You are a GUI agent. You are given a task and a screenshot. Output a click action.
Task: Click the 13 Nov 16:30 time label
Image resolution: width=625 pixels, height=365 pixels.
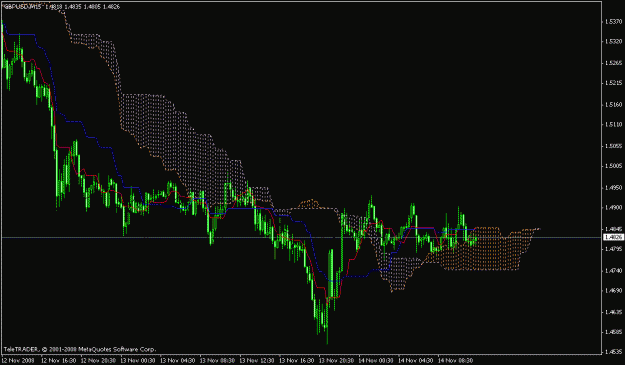pos(297,360)
